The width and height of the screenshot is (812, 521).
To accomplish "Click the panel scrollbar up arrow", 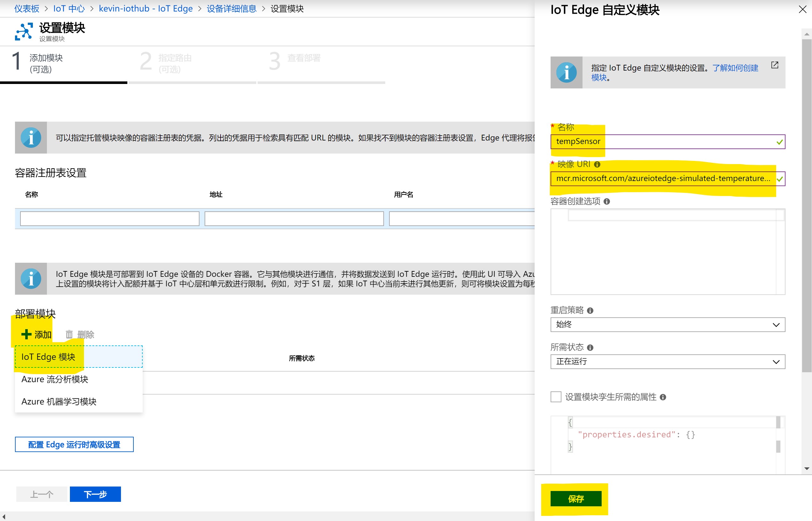I will point(807,34).
